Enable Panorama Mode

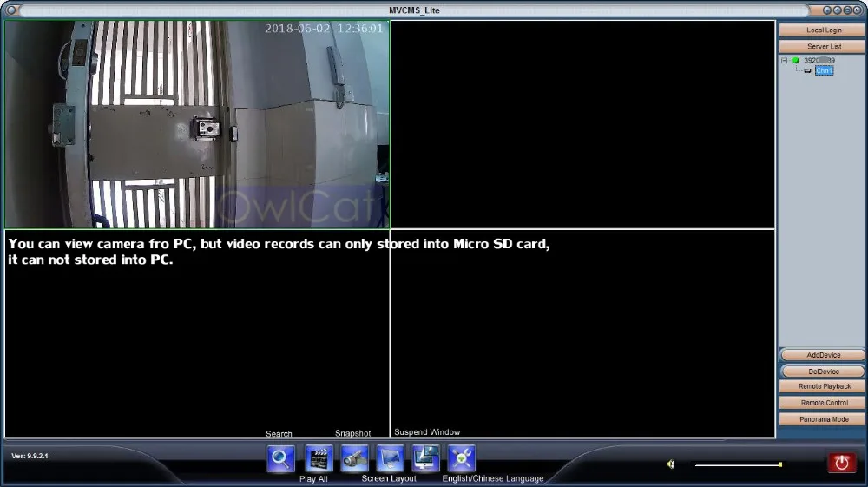pyautogui.click(x=823, y=419)
